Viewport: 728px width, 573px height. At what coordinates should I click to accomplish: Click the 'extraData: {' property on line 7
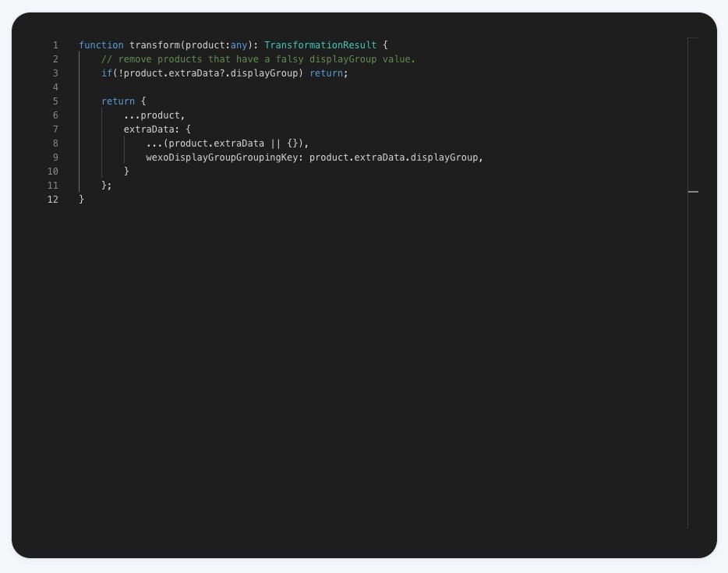(x=157, y=129)
